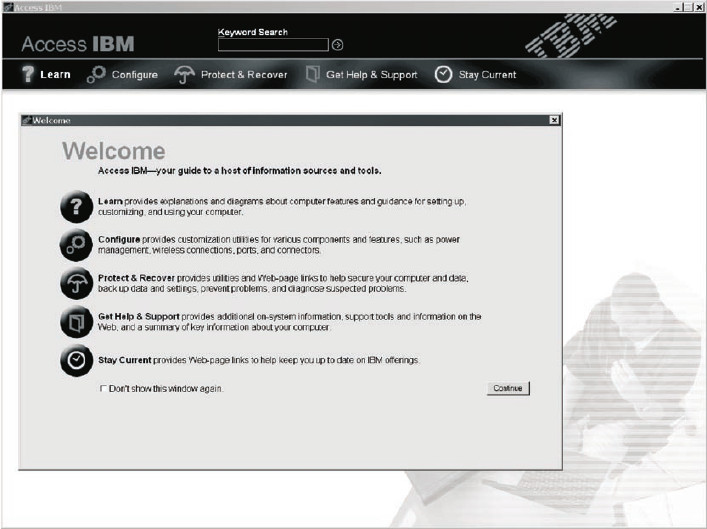Switch to the Stay Current tab
The width and height of the screenshot is (707, 529).
point(487,75)
